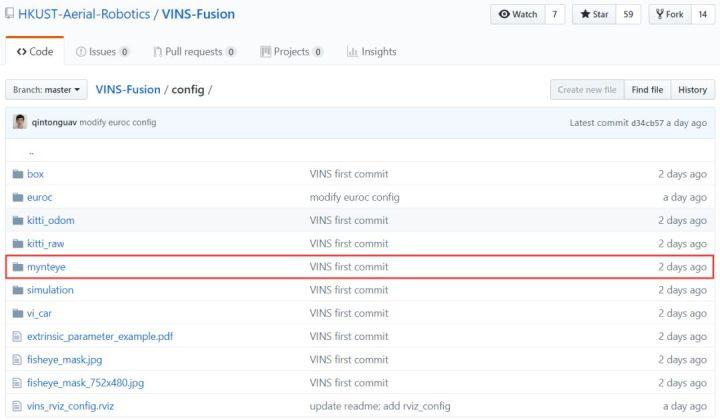Star the VINS-Fusion repository
The width and height of the screenshot is (720, 420).
(x=594, y=14)
